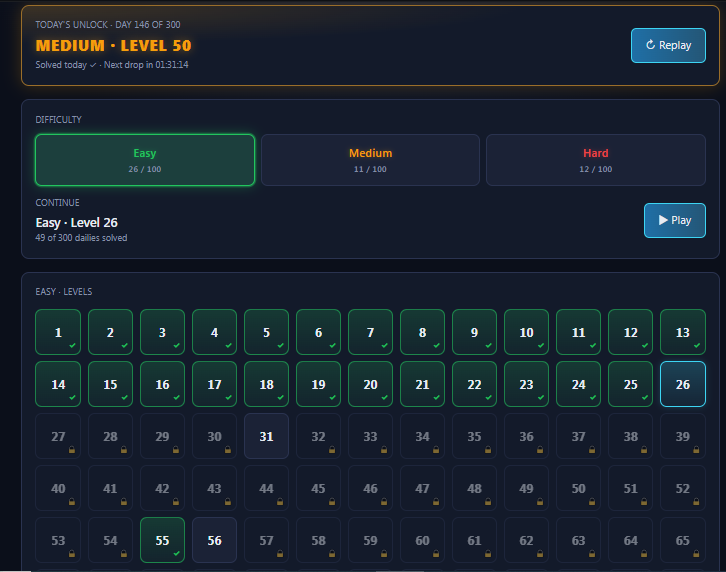Select level 22 tile
Image resolution: width=726 pixels, height=572 pixels.
point(475,384)
